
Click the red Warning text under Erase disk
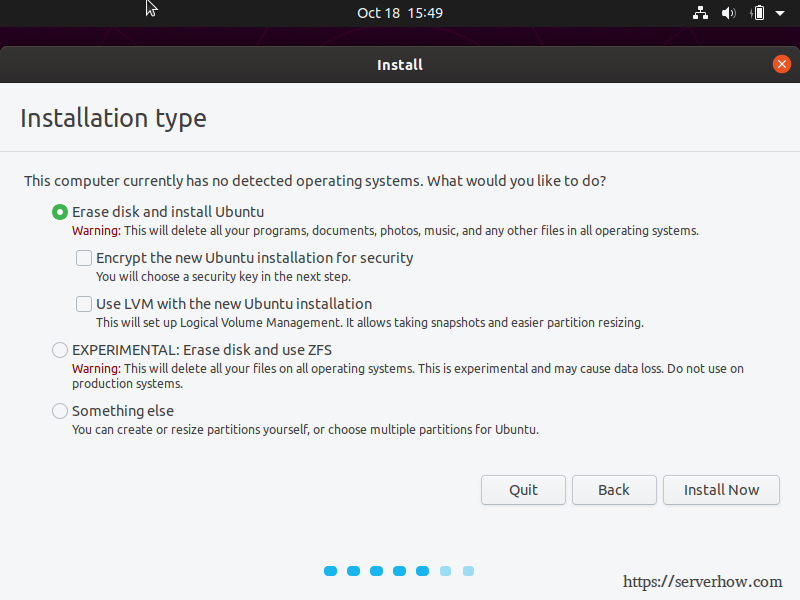click(96, 231)
